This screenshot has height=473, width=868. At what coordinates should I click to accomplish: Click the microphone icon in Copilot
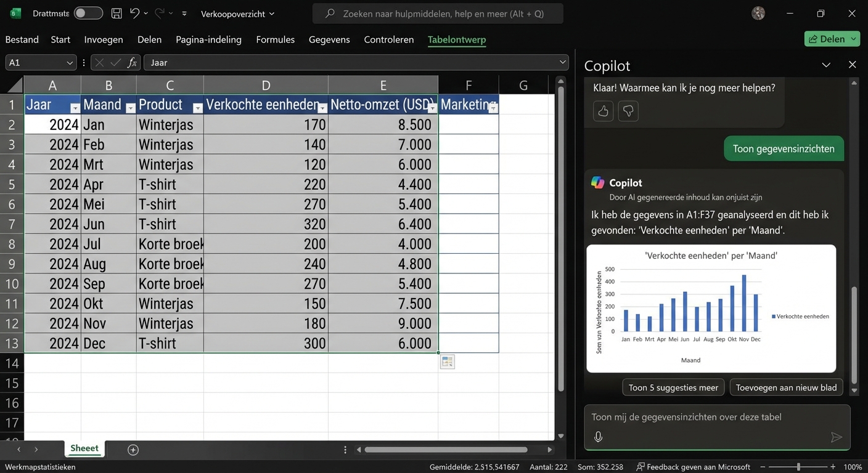(598, 437)
